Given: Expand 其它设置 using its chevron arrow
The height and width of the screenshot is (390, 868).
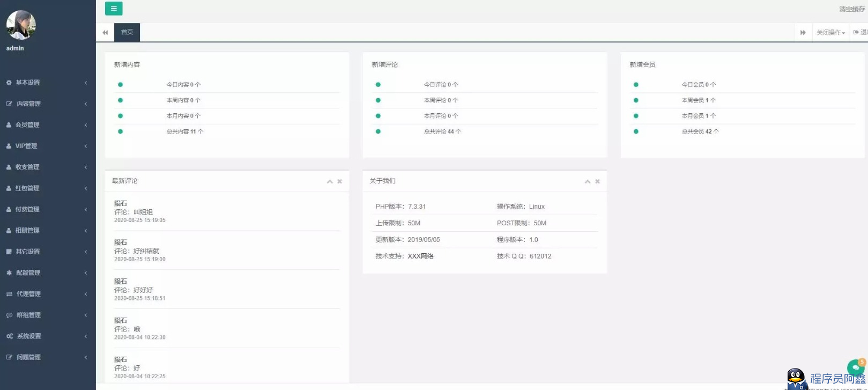Looking at the screenshot, I should (x=86, y=252).
